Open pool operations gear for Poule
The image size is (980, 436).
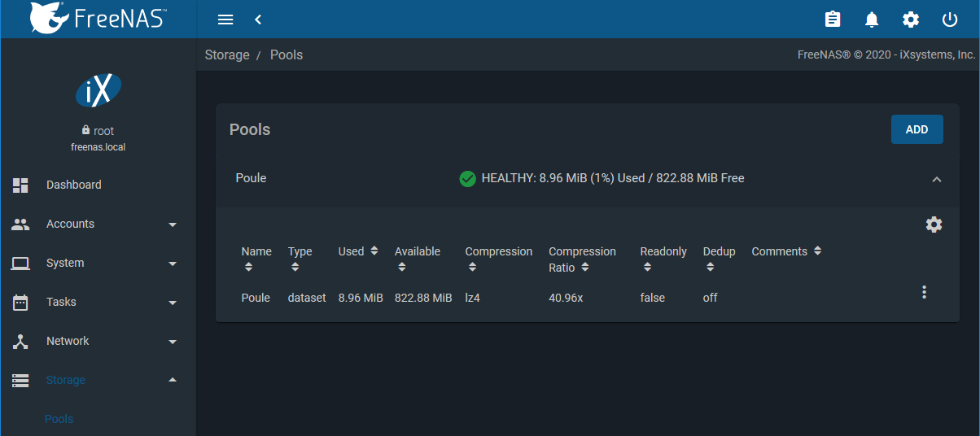(934, 225)
